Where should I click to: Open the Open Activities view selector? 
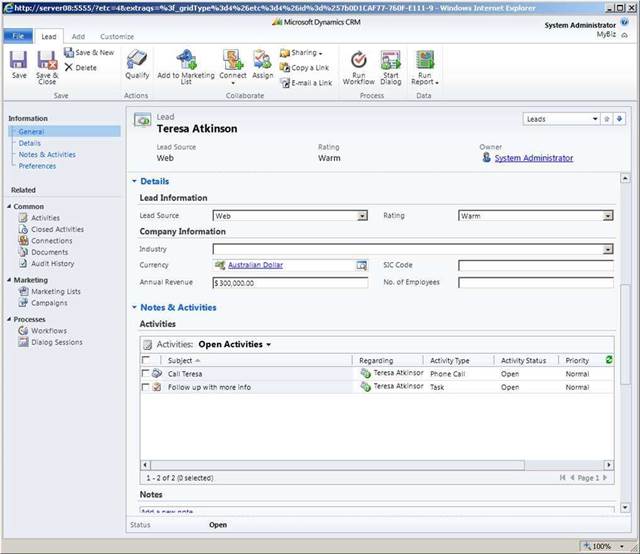point(235,345)
